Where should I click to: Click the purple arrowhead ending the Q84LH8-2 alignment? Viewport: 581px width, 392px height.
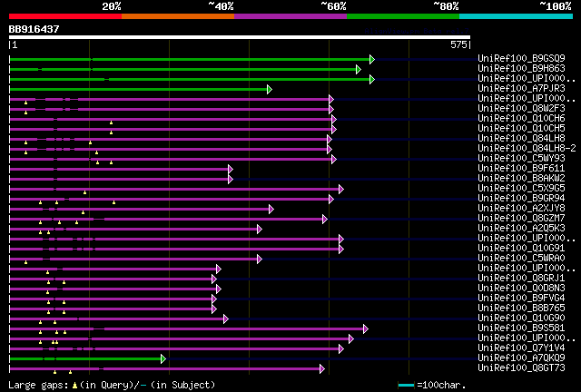(x=330, y=150)
